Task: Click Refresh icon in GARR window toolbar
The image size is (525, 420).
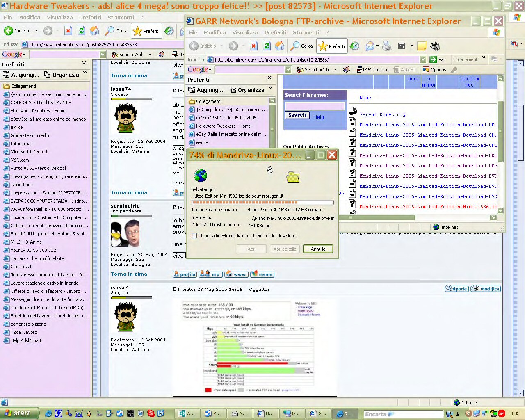Action: [x=267, y=46]
